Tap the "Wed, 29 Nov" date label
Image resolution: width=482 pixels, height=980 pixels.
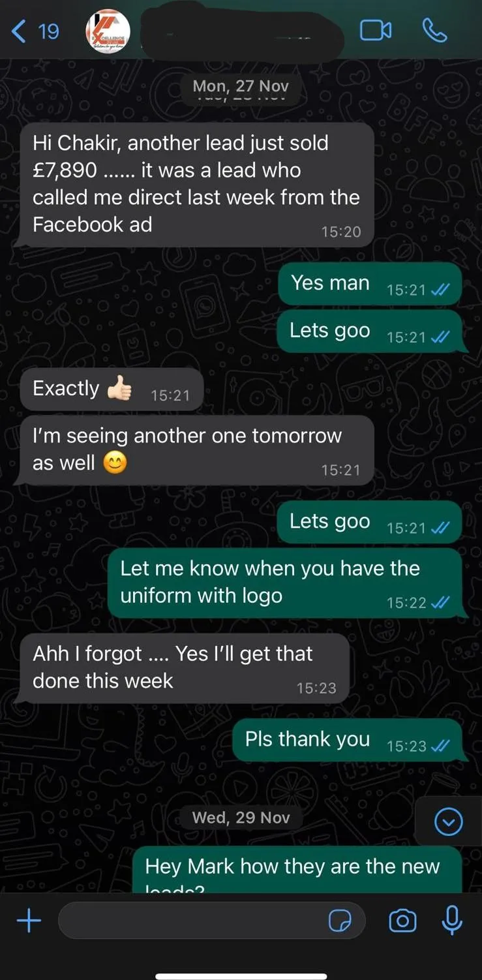coord(241,818)
